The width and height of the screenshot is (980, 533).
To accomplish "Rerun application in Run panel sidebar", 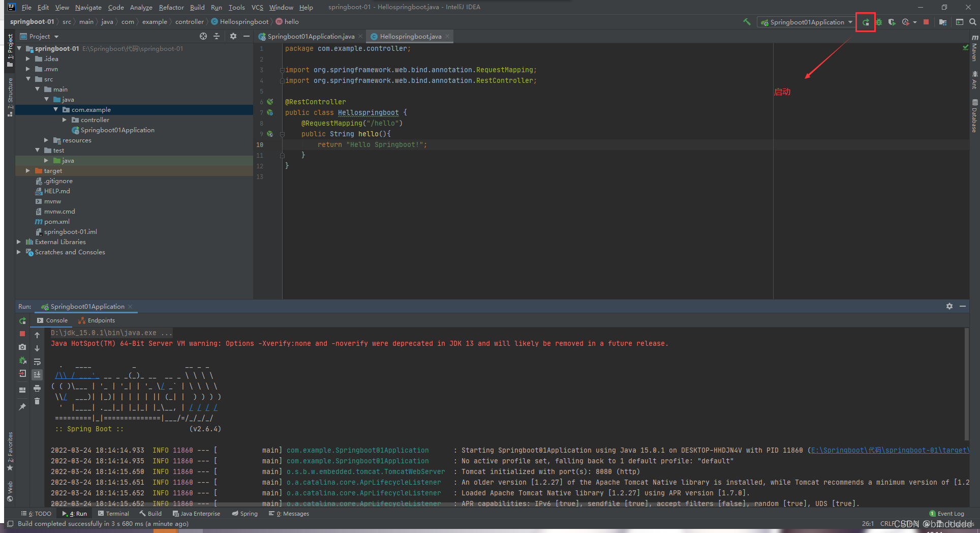I will click(22, 321).
